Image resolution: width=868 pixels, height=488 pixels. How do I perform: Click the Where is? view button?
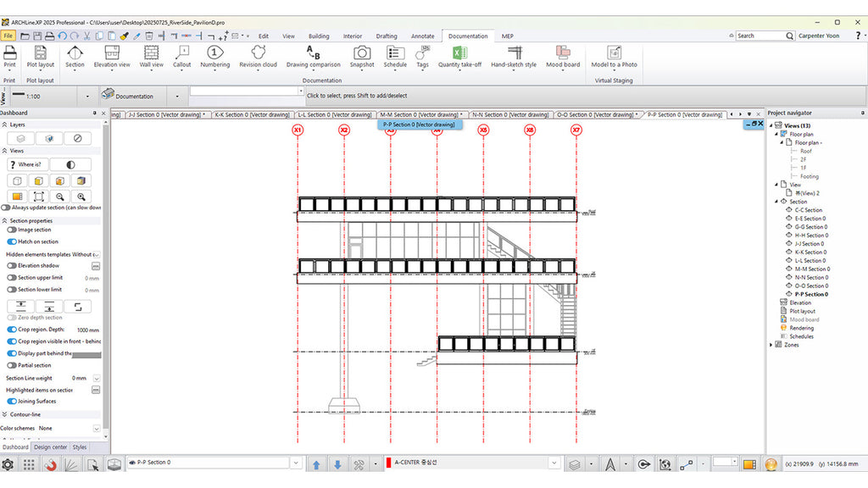tap(28, 164)
